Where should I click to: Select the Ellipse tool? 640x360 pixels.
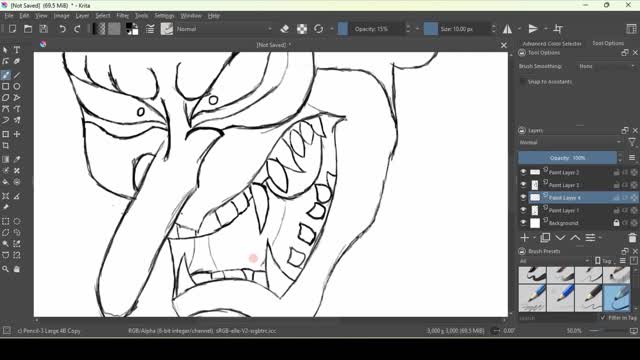pyautogui.click(x=17, y=87)
